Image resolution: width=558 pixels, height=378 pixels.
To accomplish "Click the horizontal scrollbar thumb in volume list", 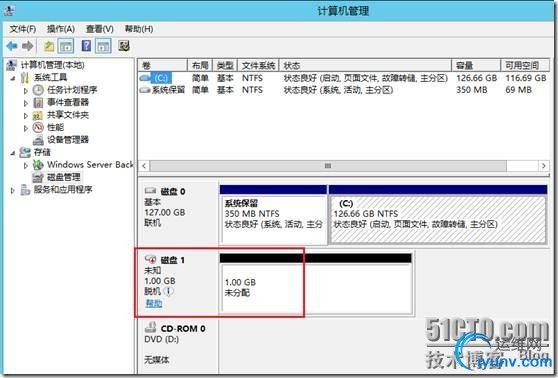I will (328, 166).
